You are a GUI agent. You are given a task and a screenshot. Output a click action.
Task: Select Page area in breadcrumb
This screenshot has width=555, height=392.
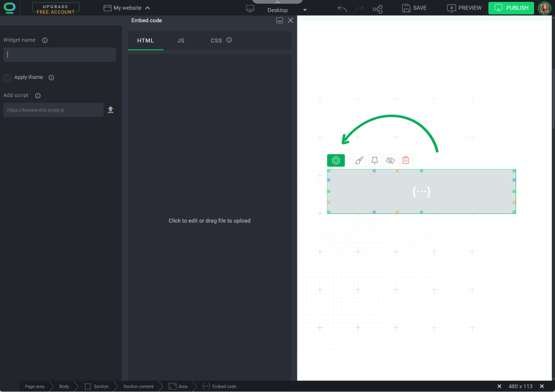[x=35, y=386]
